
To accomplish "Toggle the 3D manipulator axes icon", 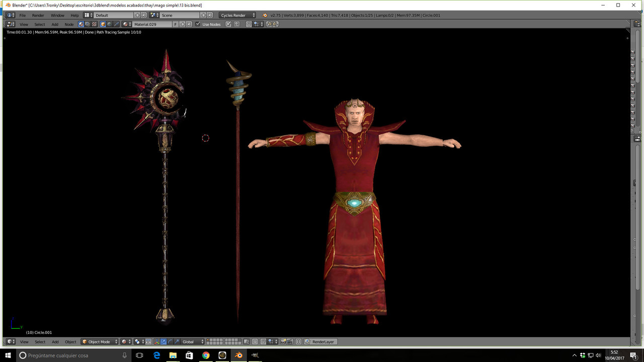I will (x=156, y=341).
